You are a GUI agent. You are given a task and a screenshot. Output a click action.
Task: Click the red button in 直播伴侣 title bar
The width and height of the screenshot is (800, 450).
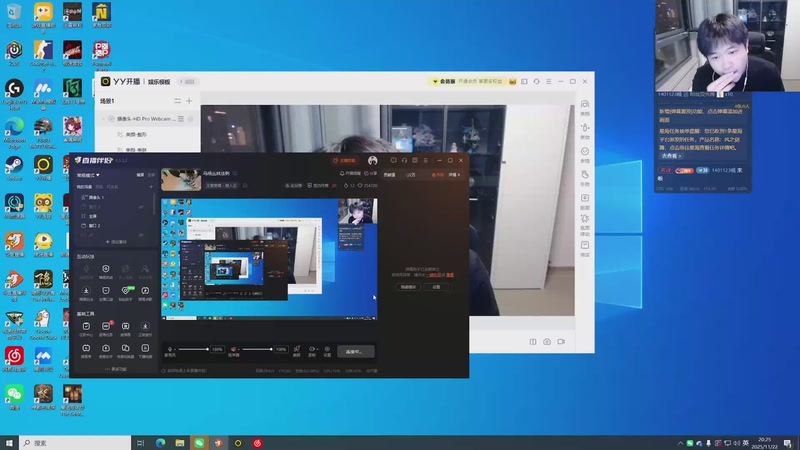click(x=344, y=160)
